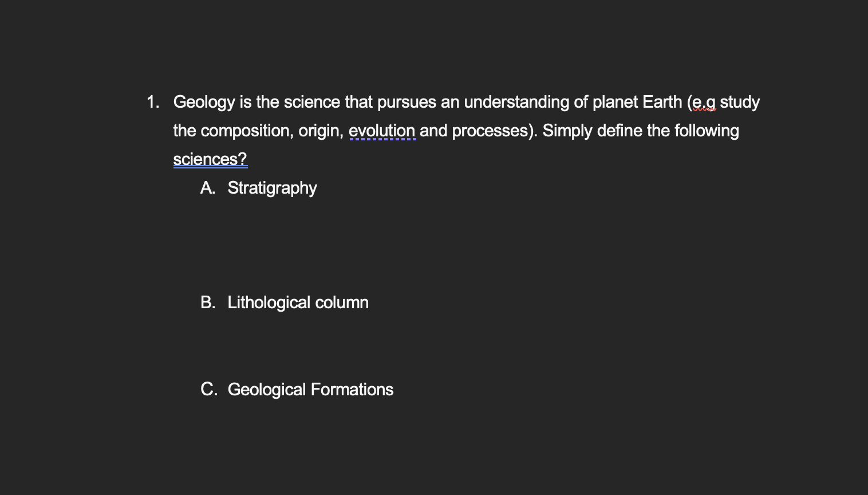Click the list number "1." marker
This screenshot has width=868, height=495.
[x=153, y=102]
